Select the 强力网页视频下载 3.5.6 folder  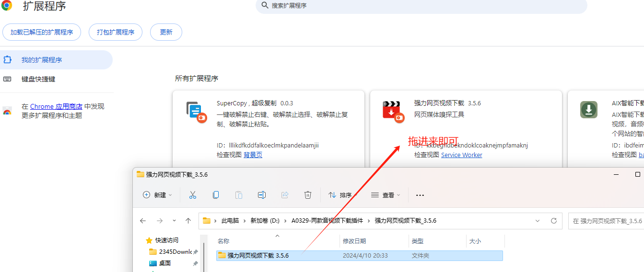point(360,256)
